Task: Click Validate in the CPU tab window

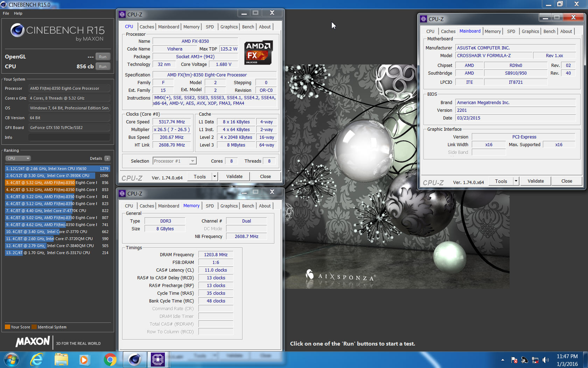Action: (234, 177)
